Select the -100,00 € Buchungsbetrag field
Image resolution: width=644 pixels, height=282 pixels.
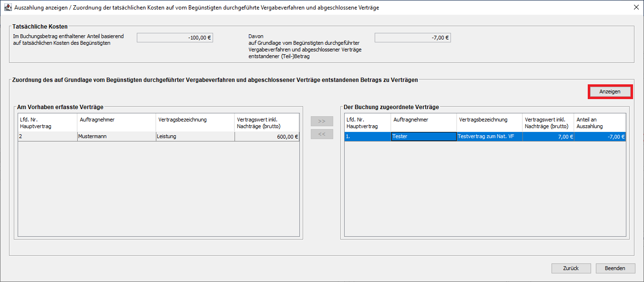pyautogui.click(x=174, y=38)
